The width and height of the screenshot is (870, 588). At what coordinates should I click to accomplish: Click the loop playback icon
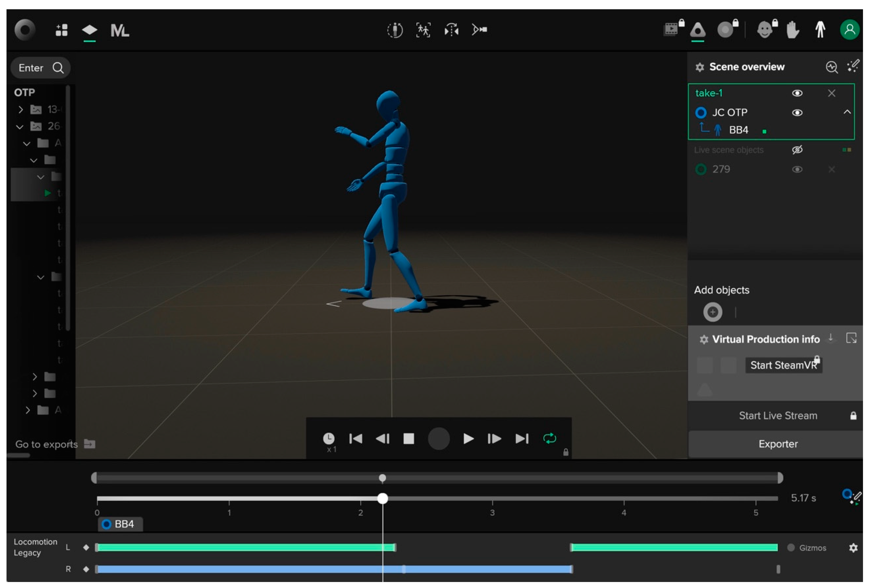549,438
